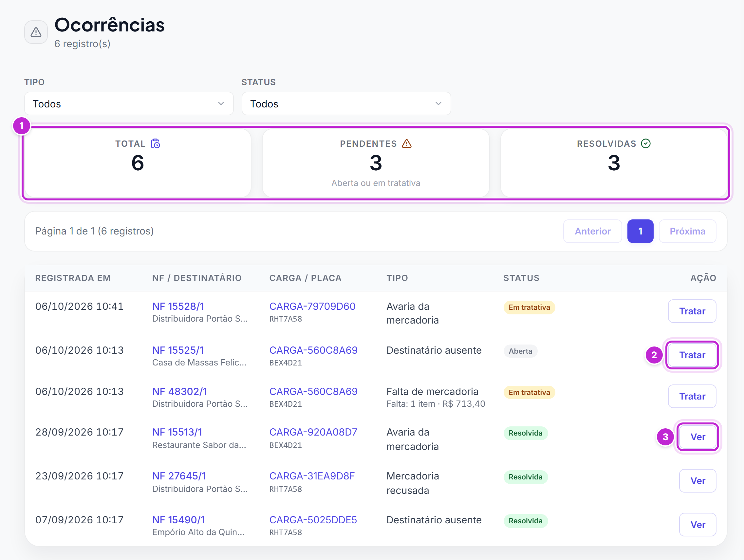Image resolution: width=744 pixels, height=560 pixels.
Task: Click Tratar for NF 15525/1
Action: click(x=692, y=355)
